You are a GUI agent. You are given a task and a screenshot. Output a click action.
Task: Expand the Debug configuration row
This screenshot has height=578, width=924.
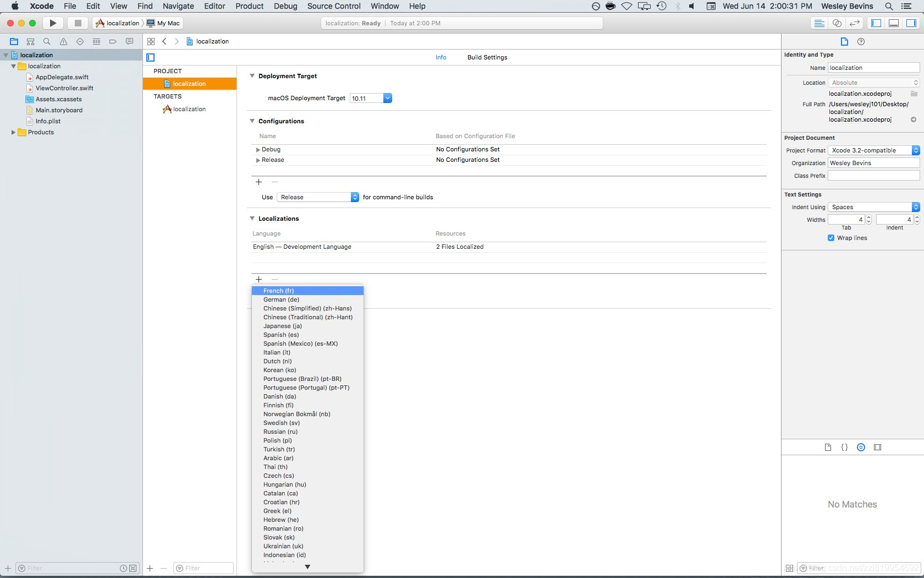click(x=257, y=150)
